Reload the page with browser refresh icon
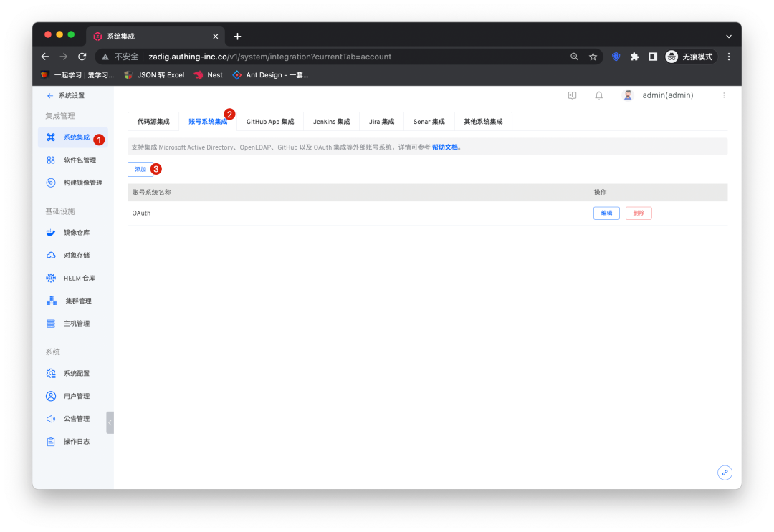 82,57
